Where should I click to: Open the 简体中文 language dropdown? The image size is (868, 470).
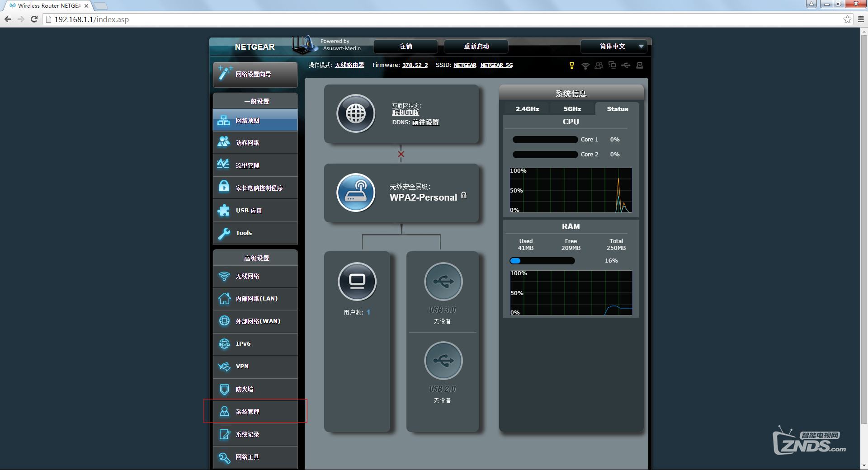coord(613,47)
